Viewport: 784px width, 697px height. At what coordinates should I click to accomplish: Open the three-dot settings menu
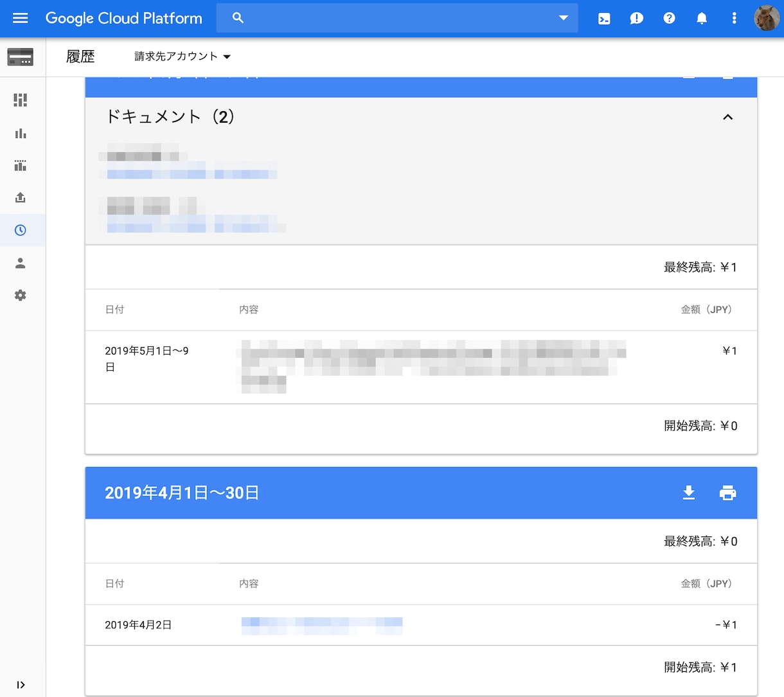734,18
